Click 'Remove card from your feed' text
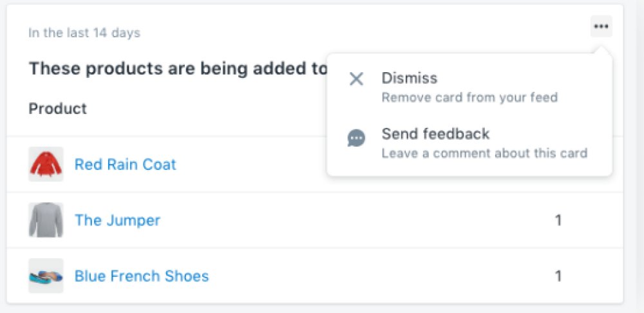This screenshot has width=644, height=313. 469,98
